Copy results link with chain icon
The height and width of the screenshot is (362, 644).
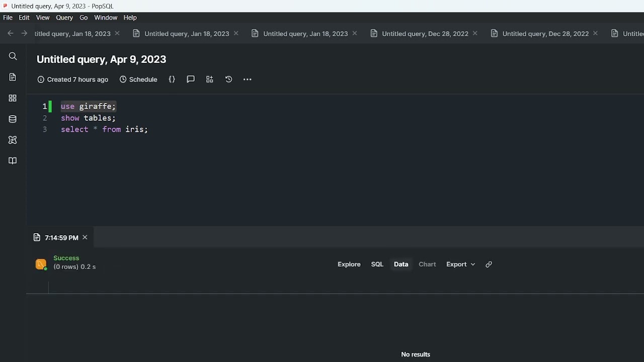489,264
